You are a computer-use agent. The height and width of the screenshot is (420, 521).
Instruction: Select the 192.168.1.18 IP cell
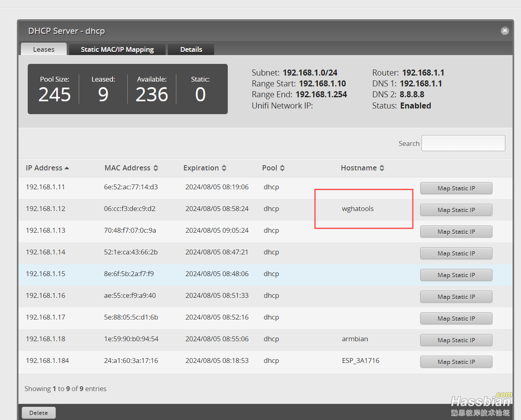pos(45,339)
